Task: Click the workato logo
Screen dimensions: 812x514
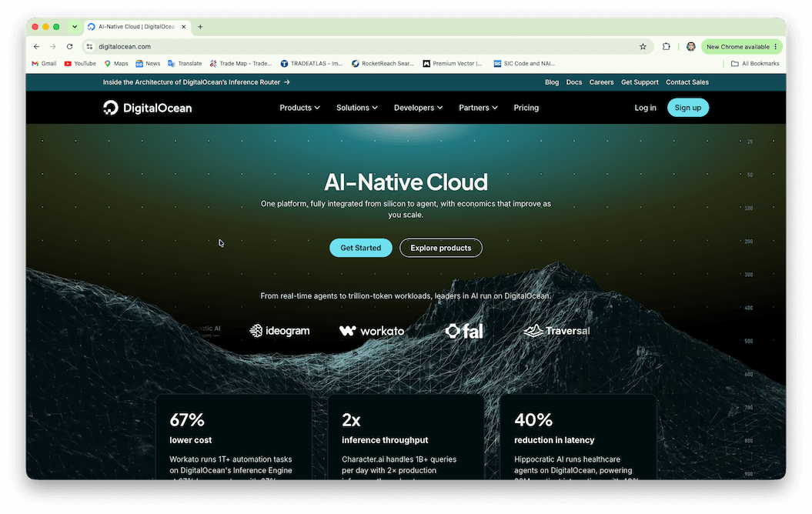Action: [372, 331]
